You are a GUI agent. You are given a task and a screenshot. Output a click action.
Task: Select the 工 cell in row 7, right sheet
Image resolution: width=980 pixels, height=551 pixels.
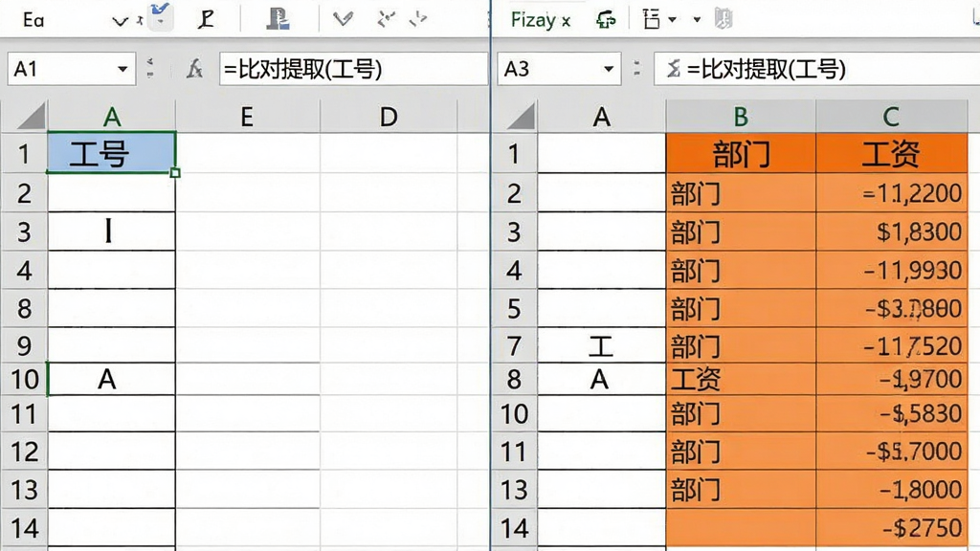click(601, 345)
